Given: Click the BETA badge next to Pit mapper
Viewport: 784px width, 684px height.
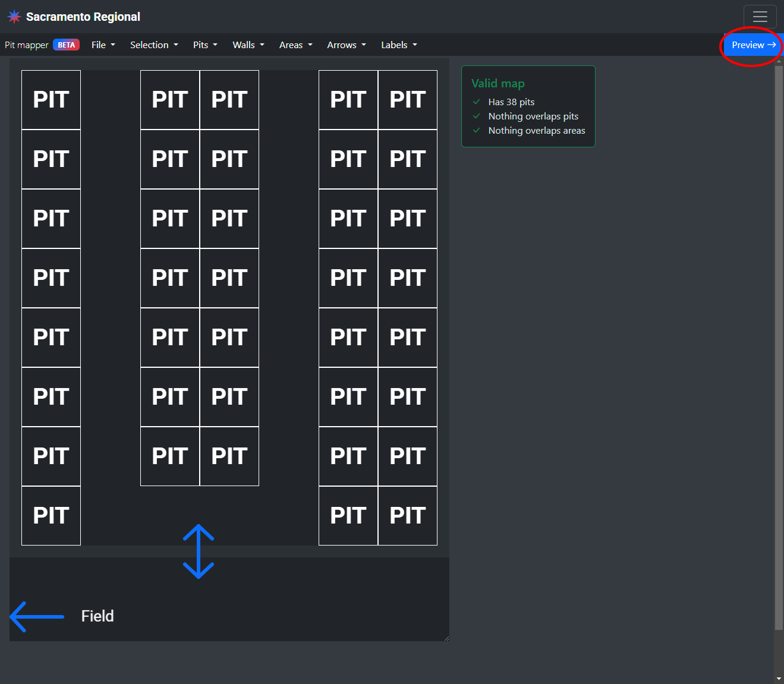Looking at the screenshot, I should click(x=66, y=45).
